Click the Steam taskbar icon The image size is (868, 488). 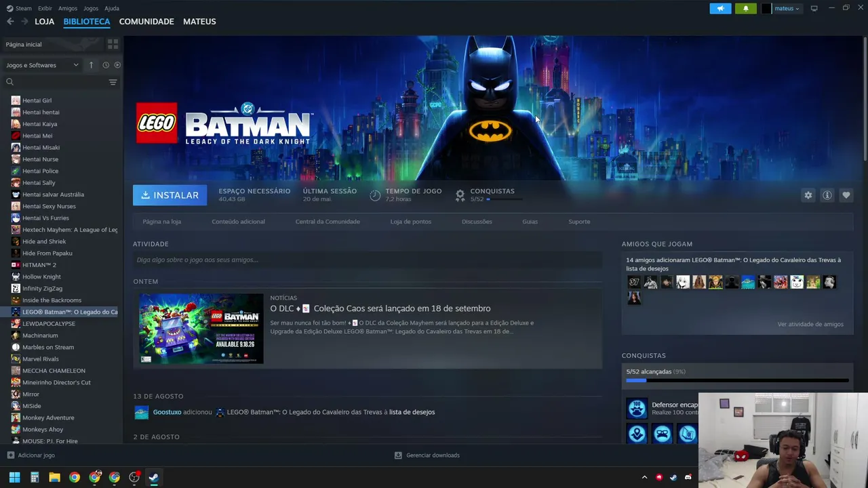(154, 477)
